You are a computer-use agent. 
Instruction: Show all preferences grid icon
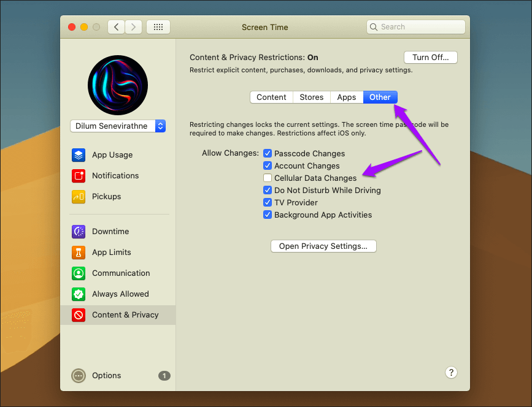click(158, 27)
